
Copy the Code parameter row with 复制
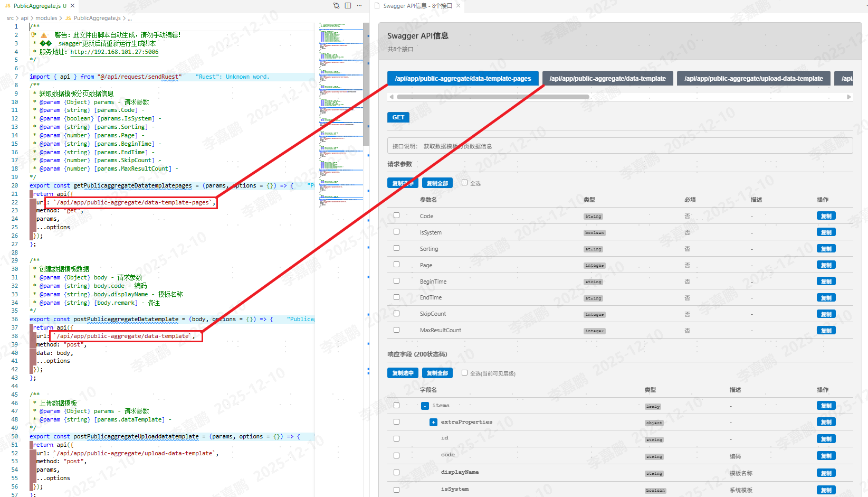point(826,216)
